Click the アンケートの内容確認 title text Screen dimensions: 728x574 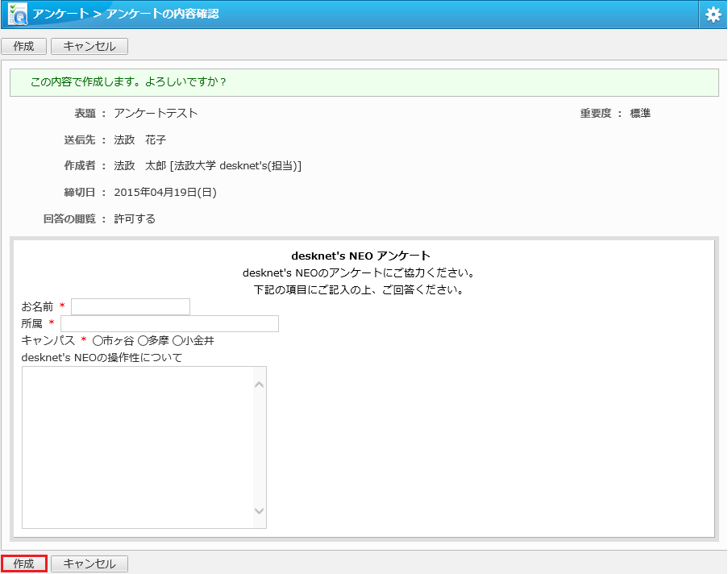(162, 14)
